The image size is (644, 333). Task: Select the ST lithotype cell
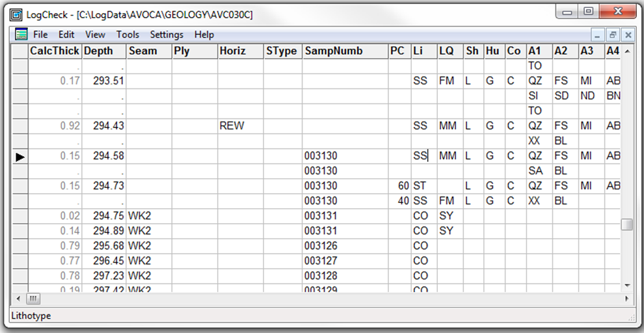[x=424, y=186]
